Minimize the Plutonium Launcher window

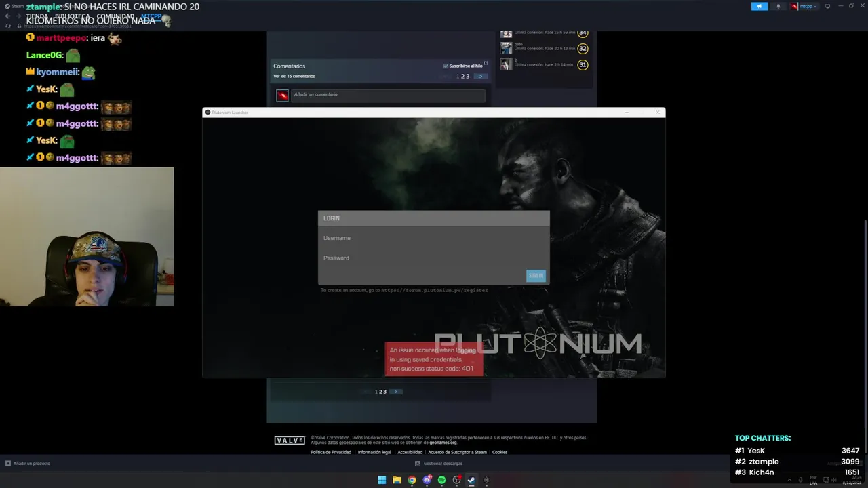[627, 113]
